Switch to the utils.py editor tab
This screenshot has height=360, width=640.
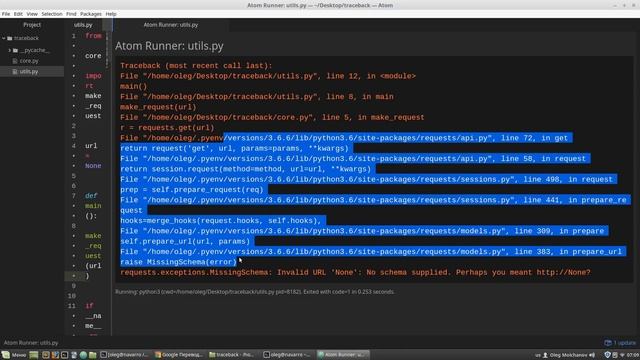[x=83, y=25]
